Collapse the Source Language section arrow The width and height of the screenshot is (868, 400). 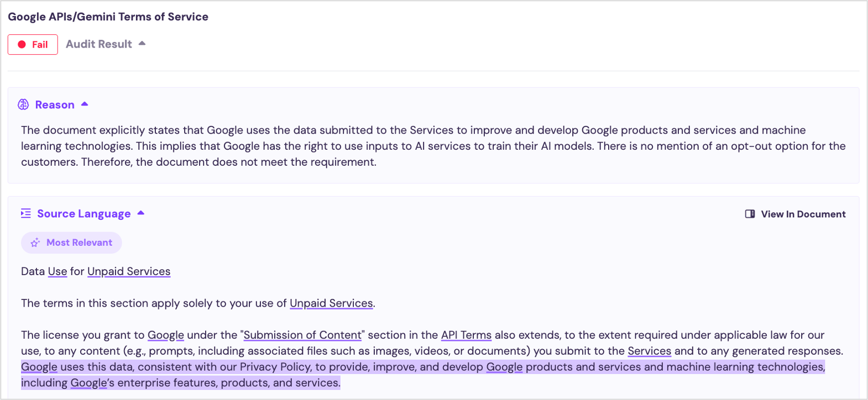point(141,213)
